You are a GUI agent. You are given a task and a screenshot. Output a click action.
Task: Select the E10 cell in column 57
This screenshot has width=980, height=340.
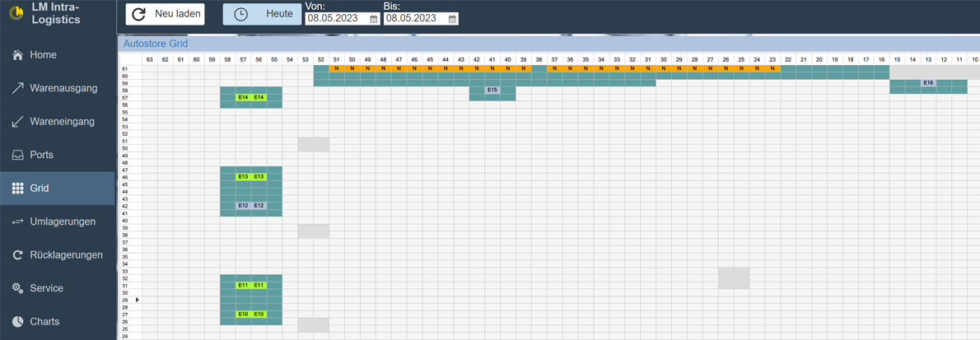pyautogui.click(x=243, y=314)
